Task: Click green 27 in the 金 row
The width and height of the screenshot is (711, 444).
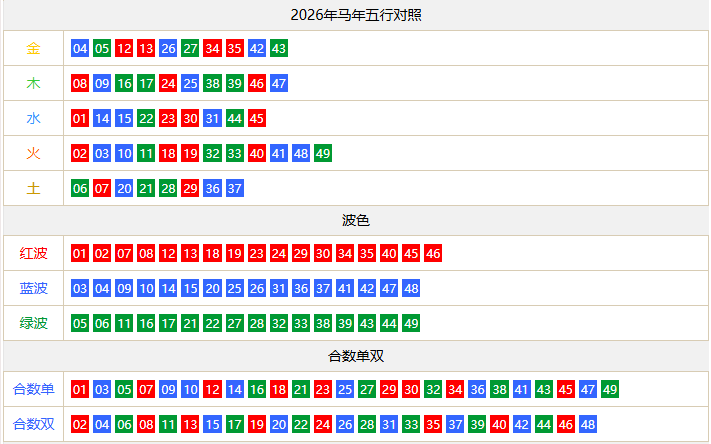Action: 190,48
